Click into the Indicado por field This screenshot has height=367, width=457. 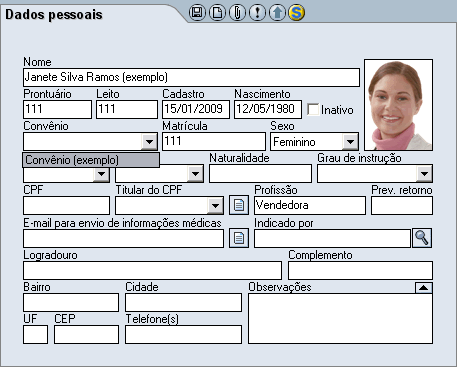click(332, 238)
